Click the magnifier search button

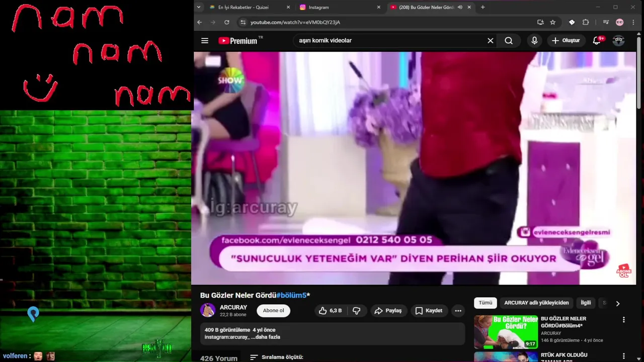(x=509, y=41)
